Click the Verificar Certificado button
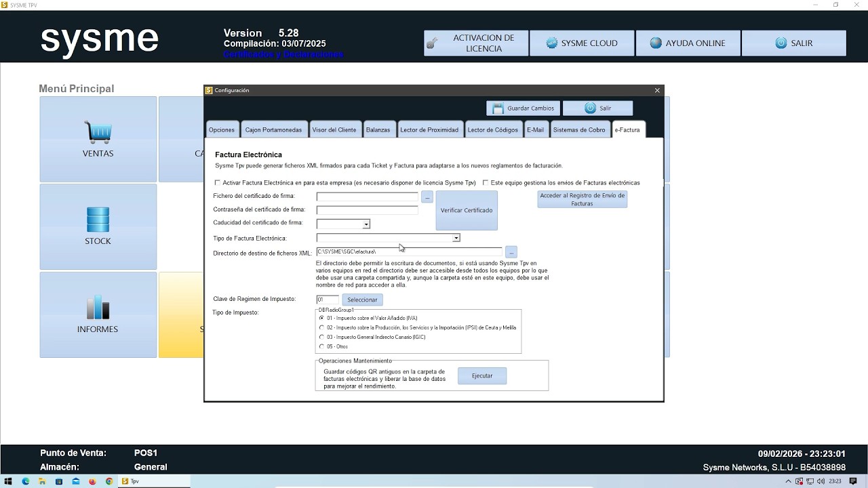 [x=467, y=210]
